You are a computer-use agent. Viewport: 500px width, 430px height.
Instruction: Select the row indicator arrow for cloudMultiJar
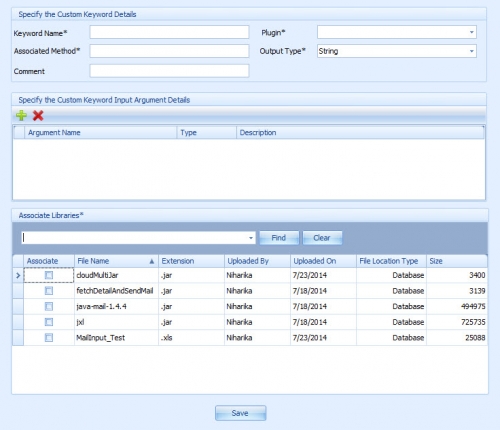tap(18, 275)
